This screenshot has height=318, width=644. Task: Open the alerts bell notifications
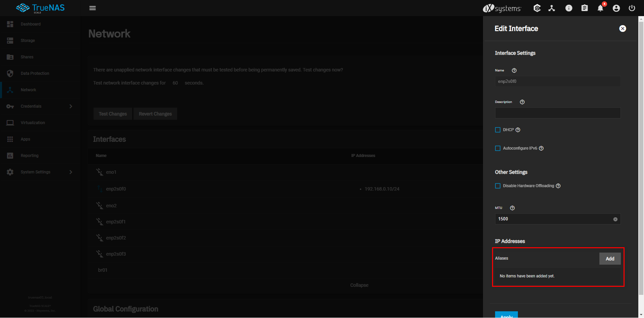coord(600,8)
